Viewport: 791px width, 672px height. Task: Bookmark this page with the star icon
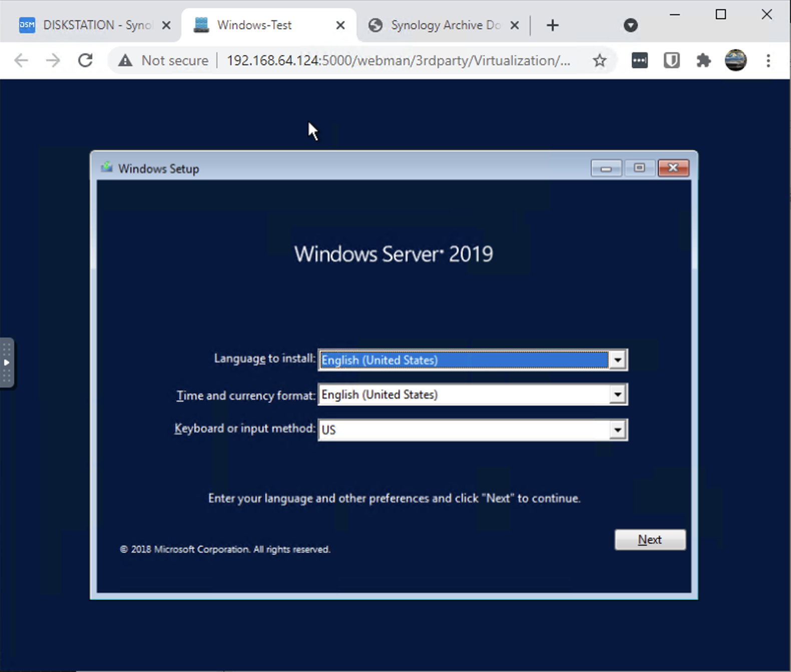tap(600, 61)
